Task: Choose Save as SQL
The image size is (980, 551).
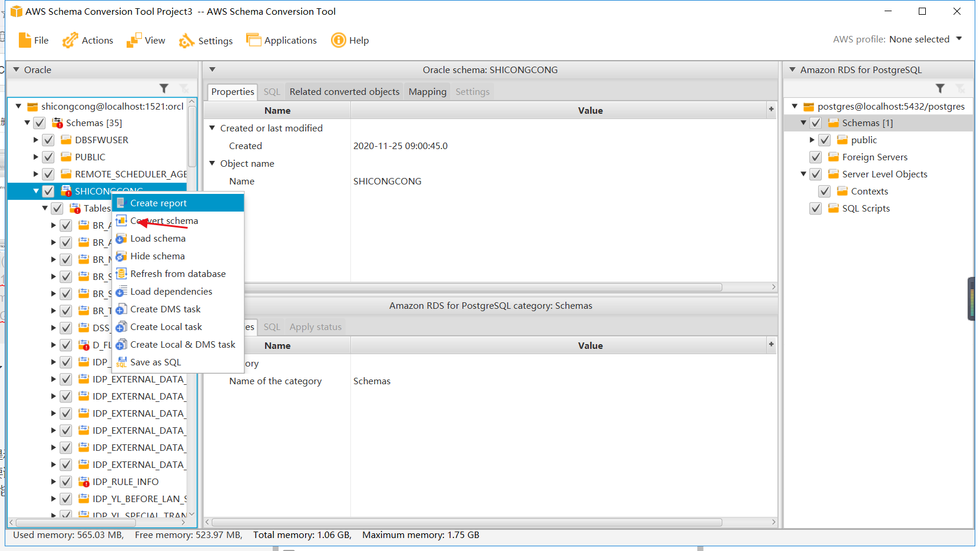Action: [178, 362]
